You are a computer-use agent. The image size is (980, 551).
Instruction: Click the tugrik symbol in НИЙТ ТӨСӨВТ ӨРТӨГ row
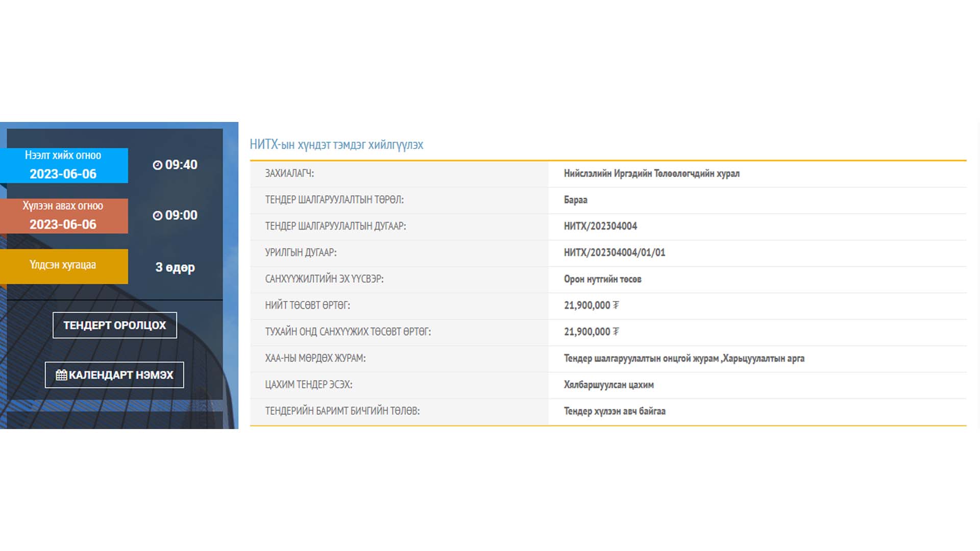coord(616,305)
